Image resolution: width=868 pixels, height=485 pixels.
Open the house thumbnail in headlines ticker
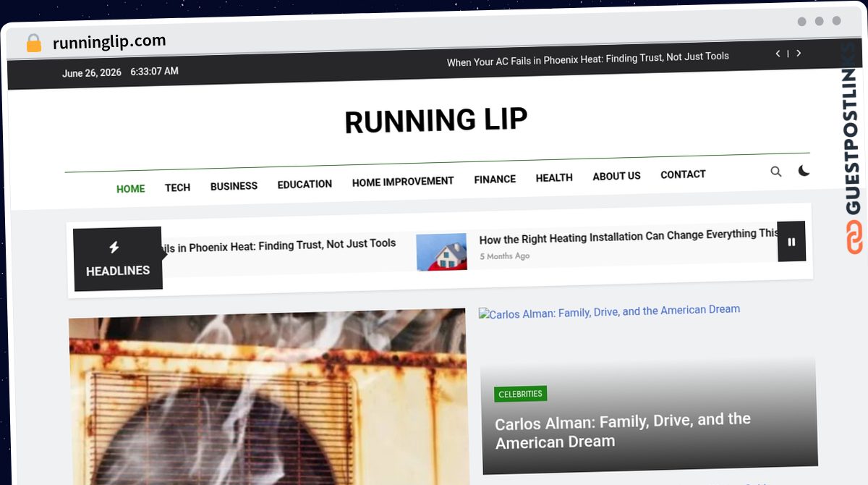[441, 252]
